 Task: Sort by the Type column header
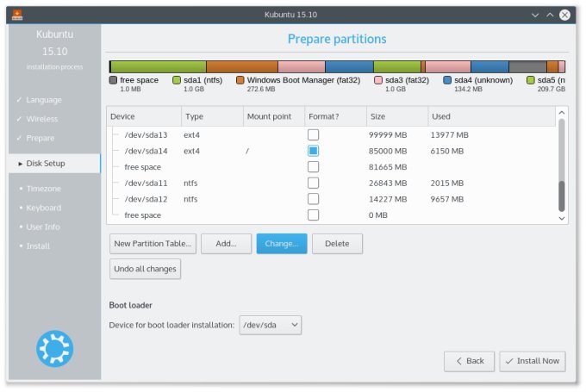[212, 116]
